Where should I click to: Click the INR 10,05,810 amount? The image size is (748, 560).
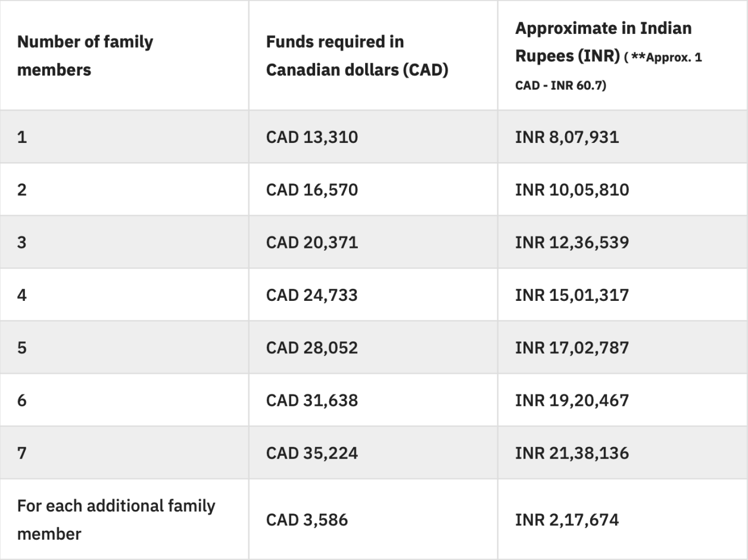tap(572, 190)
